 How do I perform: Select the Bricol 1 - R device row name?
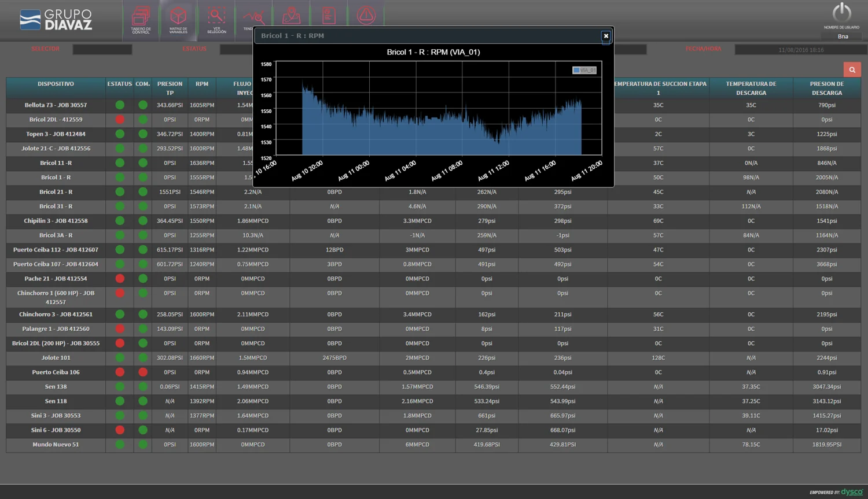[56, 178]
